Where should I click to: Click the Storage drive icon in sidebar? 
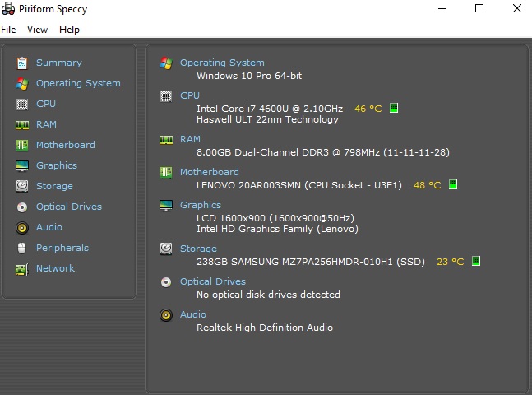click(x=22, y=186)
